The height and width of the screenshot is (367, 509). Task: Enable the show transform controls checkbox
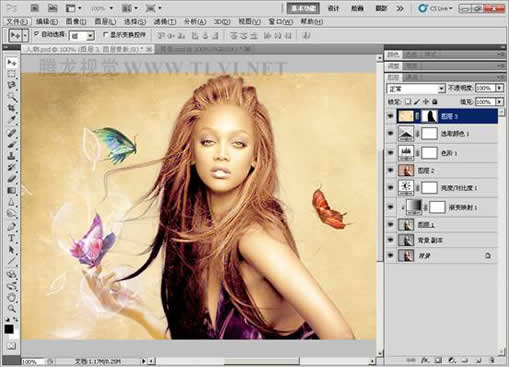(106, 34)
